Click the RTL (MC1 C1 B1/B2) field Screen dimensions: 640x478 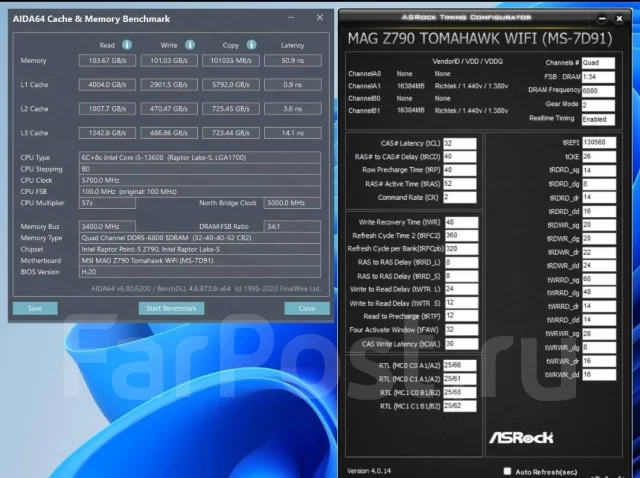pos(460,406)
